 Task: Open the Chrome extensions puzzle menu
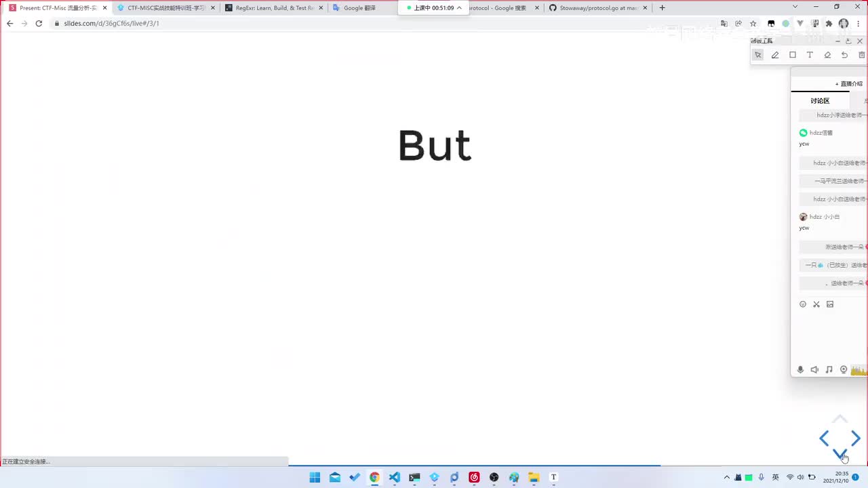tap(829, 23)
